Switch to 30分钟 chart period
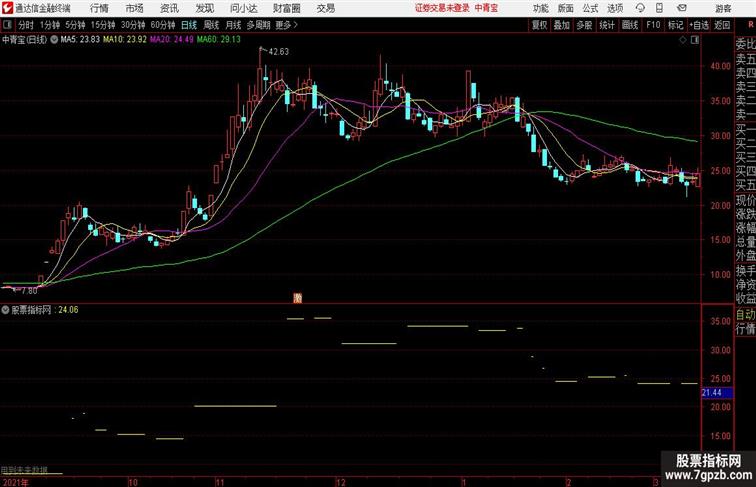This screenshot has height=487, width=756. (133, 25)
